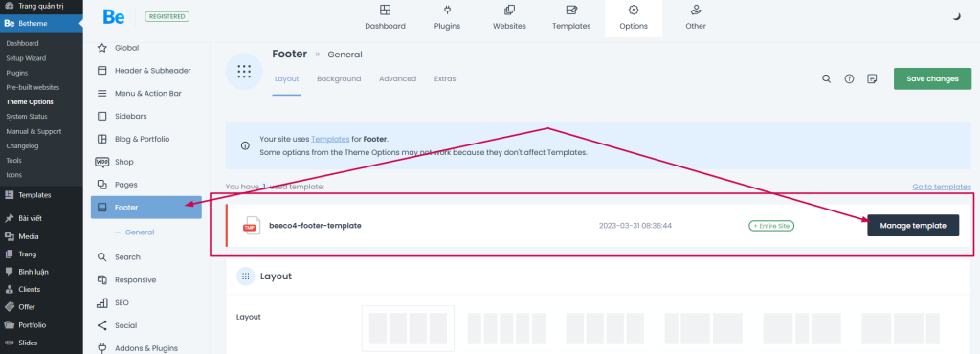Click the search magnifier icon near Save changes
The height and width of the screenshot is (354, 980).
(826, 78)
